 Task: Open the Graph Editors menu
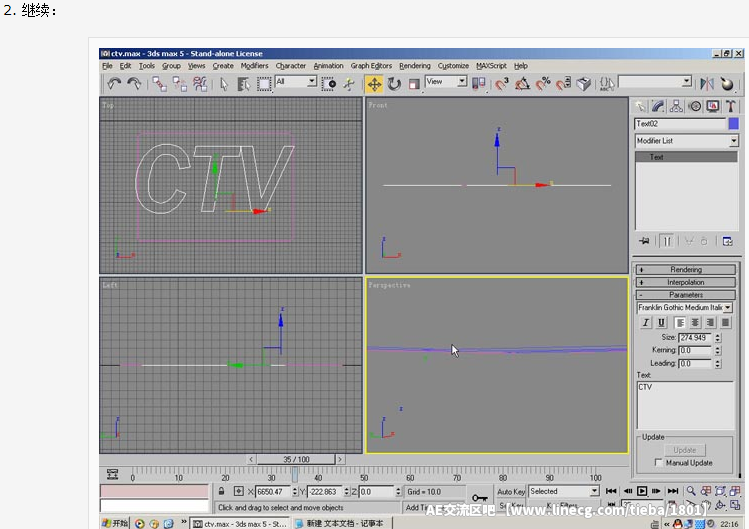coord(371,66)
